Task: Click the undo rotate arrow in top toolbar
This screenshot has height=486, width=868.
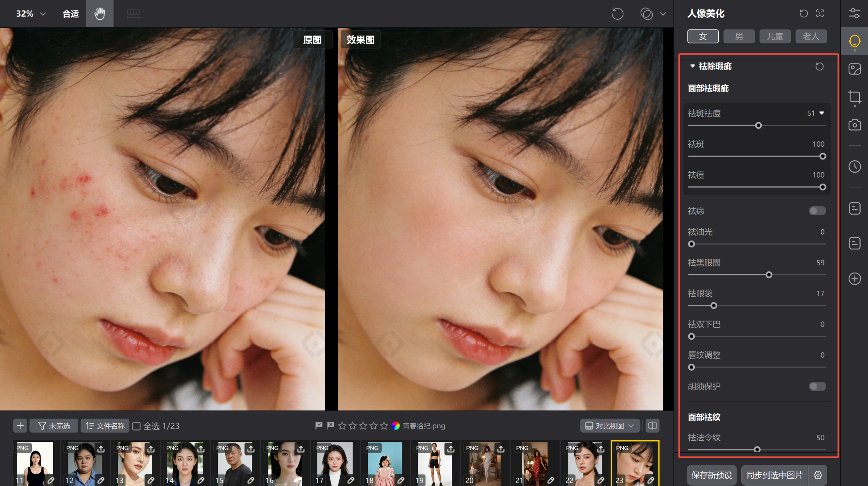Action: pyautogui.click(x=617, y=14)
